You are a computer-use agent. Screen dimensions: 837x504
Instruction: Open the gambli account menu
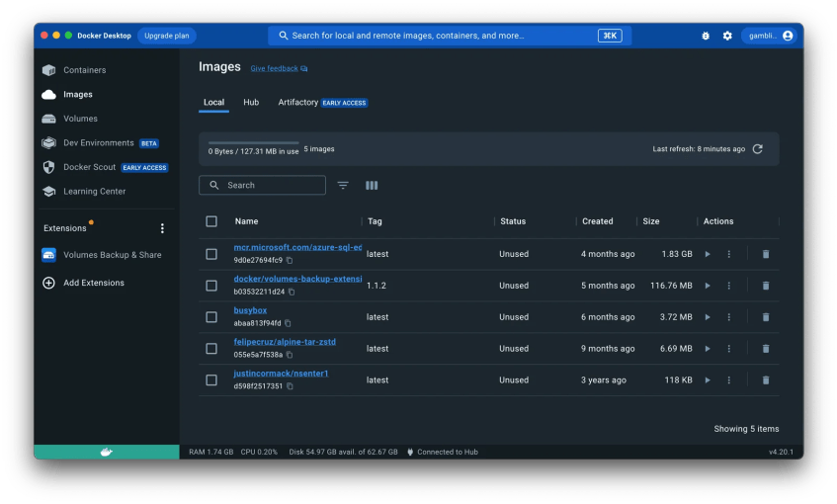[x=770, y=36]
